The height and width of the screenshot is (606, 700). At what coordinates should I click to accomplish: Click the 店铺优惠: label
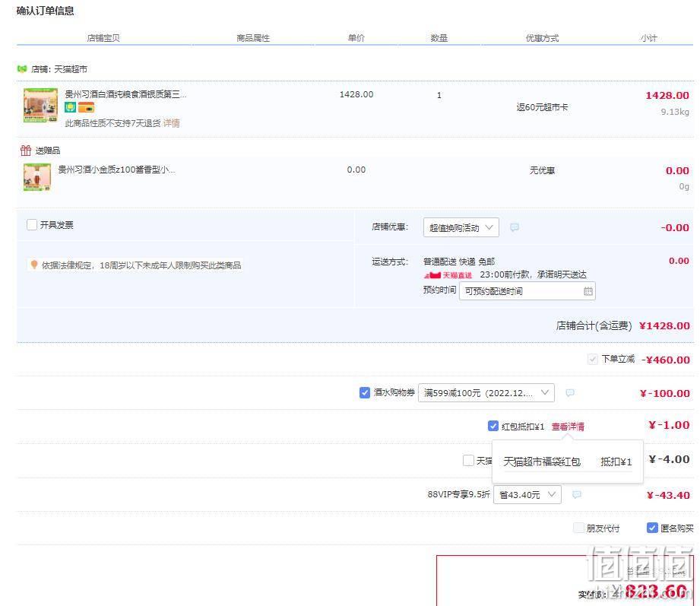[x=390, y=227]
